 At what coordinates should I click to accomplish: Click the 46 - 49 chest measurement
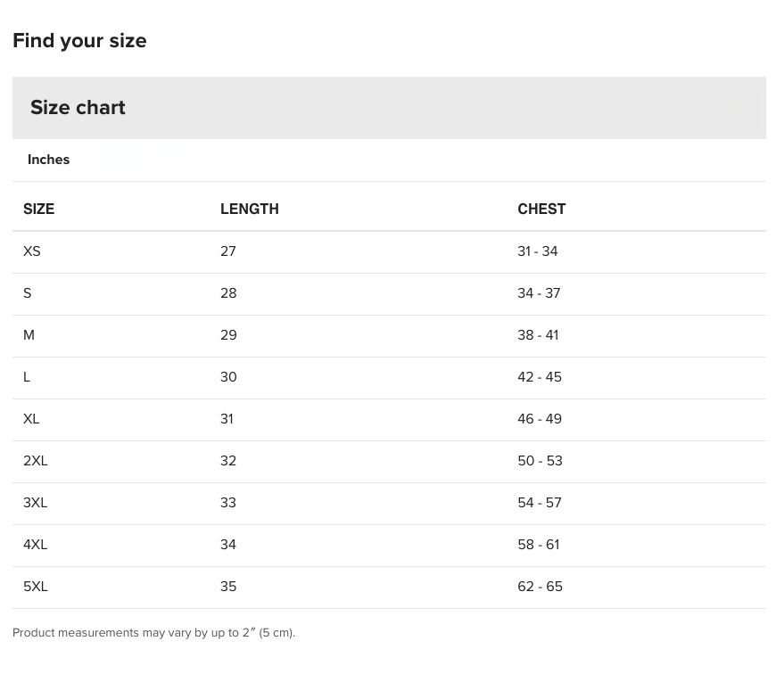(x=540, y=419)
